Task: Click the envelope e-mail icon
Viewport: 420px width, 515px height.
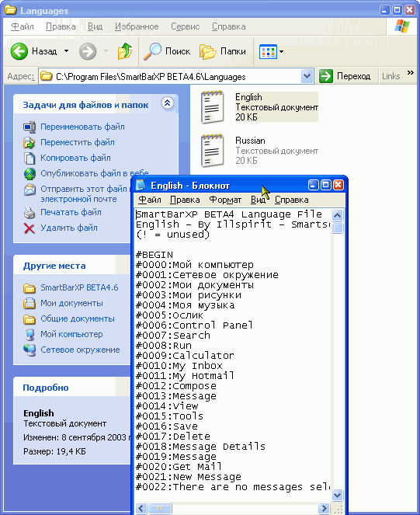Action: click(x=30, y=190)
